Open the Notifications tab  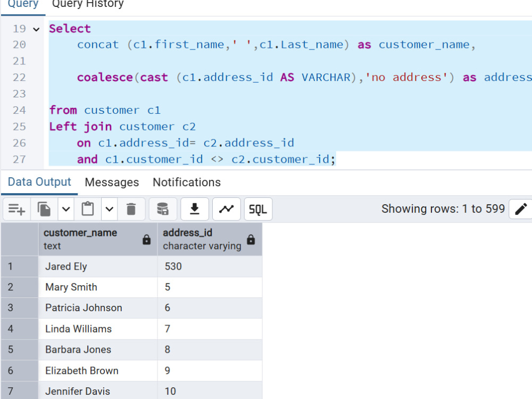coord(187,182)
